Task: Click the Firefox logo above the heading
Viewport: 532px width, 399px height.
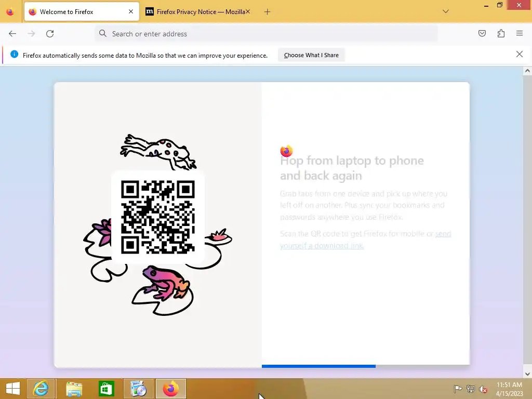Action: pos(286,151)
